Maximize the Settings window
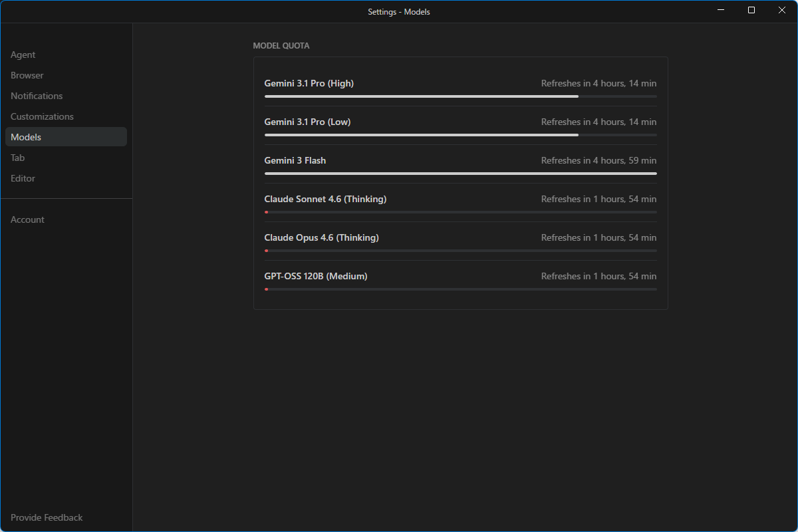This screenshot has height=532, width=798. click(x=751, y=10)
